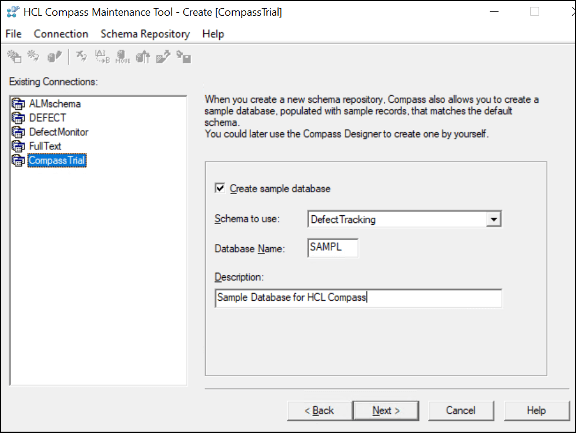
Task: Click the Create sample database label
Action: [280, 189]
